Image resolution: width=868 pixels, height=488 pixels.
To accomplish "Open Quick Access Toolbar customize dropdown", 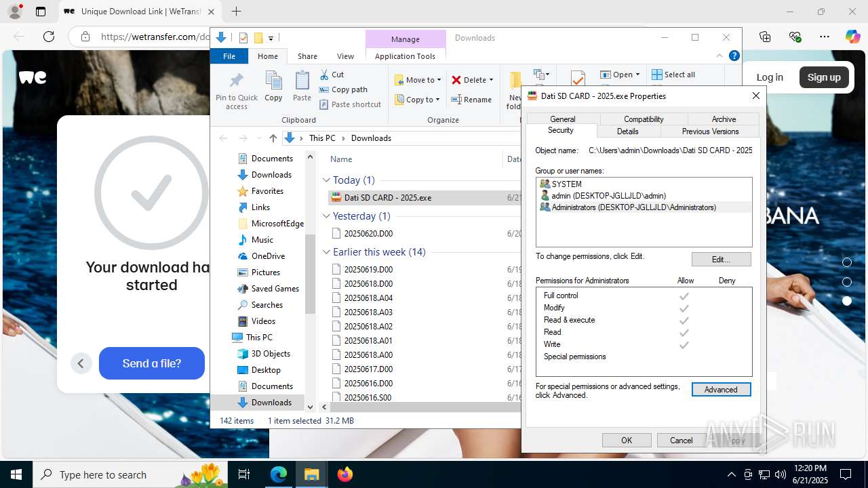I will tap(271, 38).
